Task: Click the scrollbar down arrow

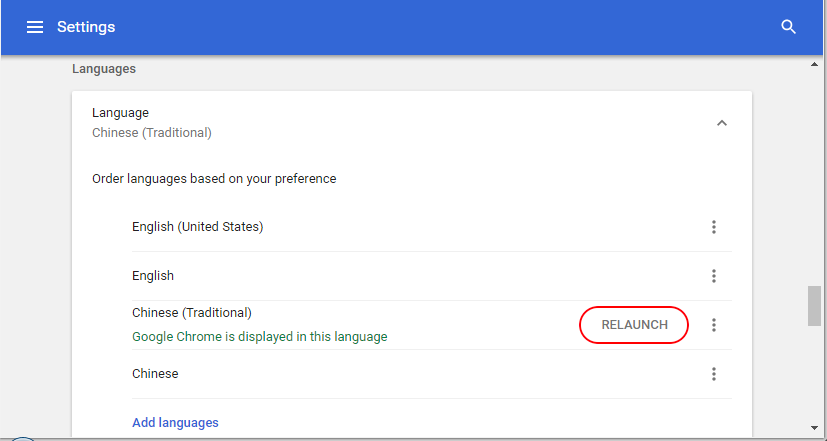Action: pos(814,428)
